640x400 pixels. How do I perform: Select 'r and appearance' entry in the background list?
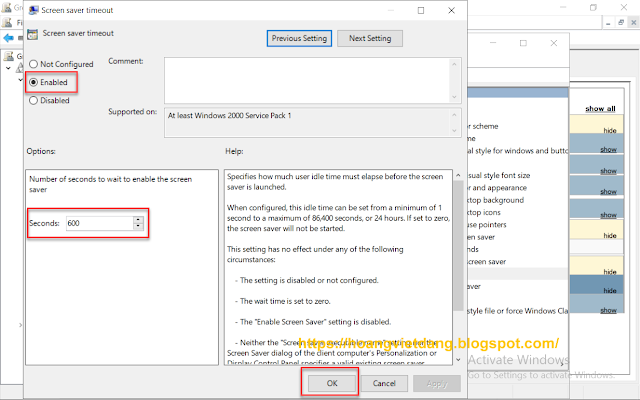[x=497, y=188]
